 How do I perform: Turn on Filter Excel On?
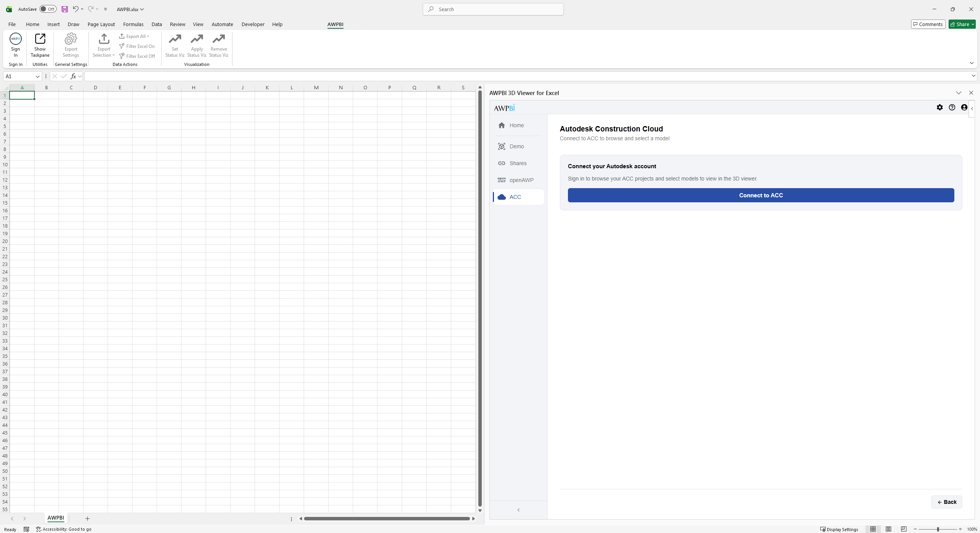point(137,46)
